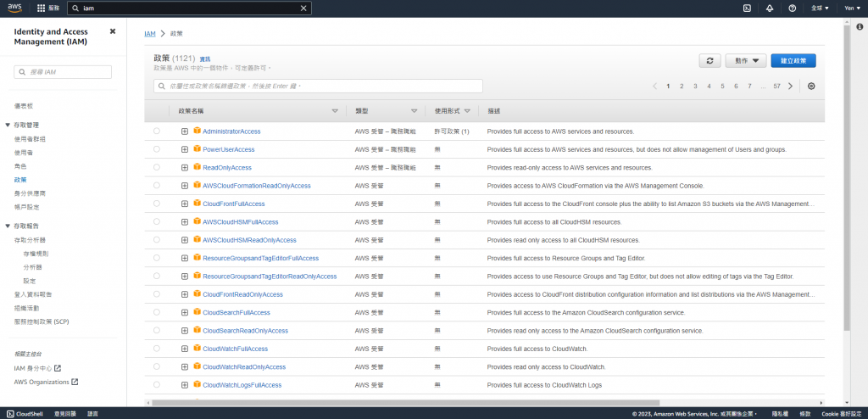Expand the AdministratorAccess policy row
Screen dimensions: 868x419
[x=184, y=131]
